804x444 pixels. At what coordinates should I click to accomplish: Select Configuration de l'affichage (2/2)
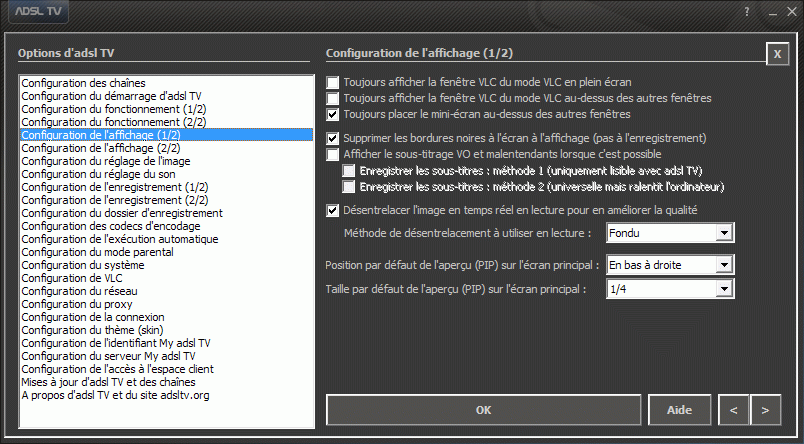[x=167, y=148]
